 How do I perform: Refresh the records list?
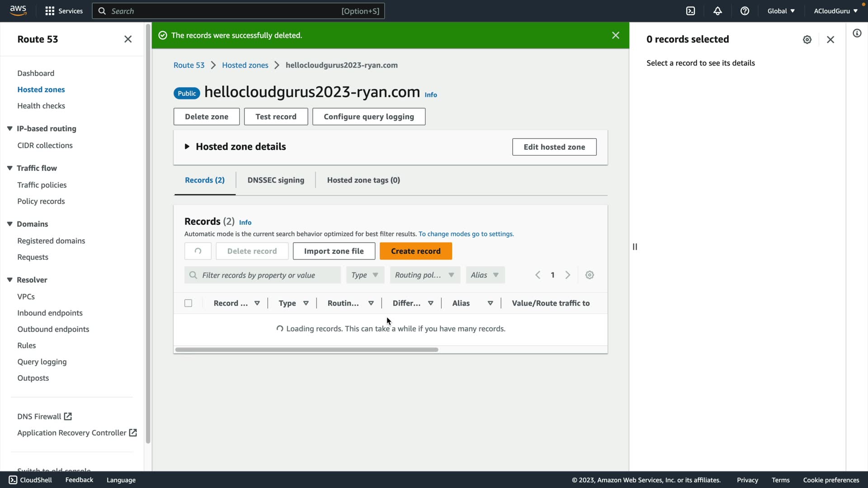click(198, 251)
